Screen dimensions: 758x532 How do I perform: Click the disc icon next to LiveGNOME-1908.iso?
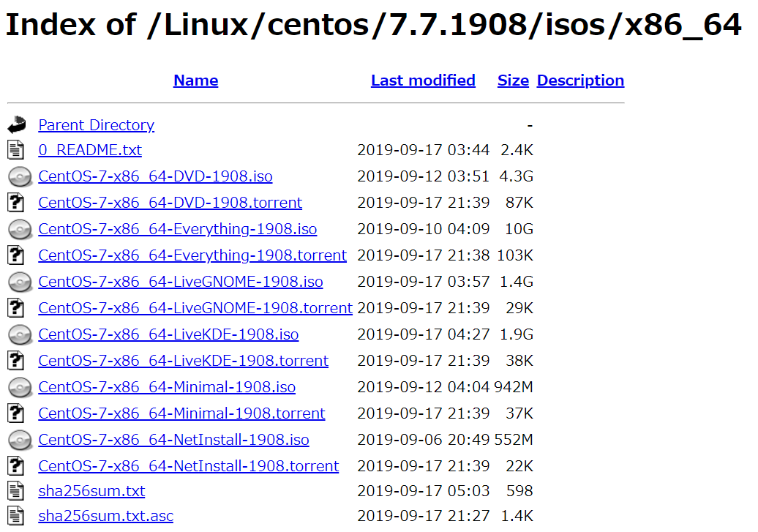20,282
